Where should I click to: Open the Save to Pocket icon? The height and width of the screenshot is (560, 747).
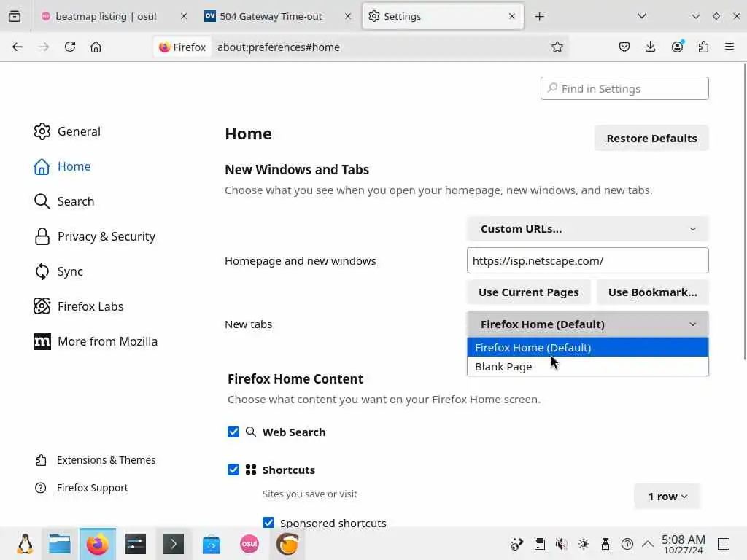tap(624, 47)
